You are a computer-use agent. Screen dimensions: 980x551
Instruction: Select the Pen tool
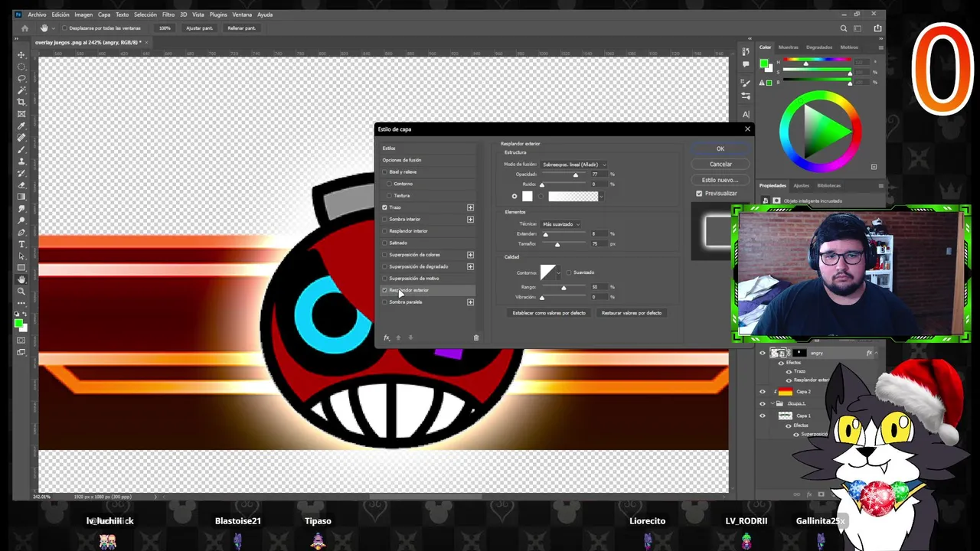coord(21,233)
